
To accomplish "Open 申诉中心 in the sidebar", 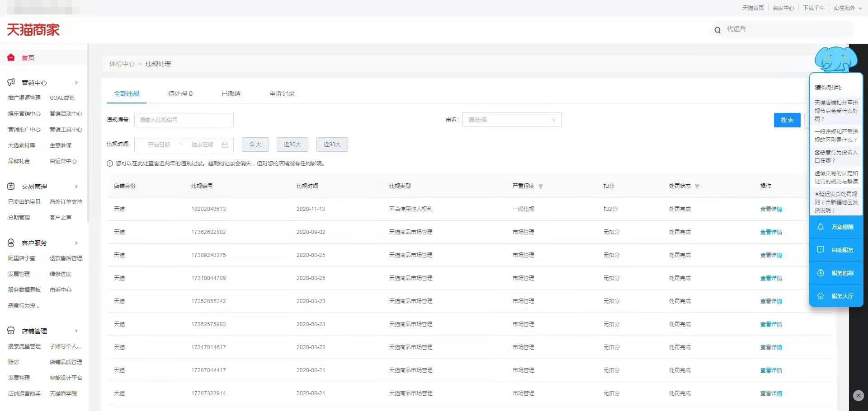I will (x=61, y=290).
